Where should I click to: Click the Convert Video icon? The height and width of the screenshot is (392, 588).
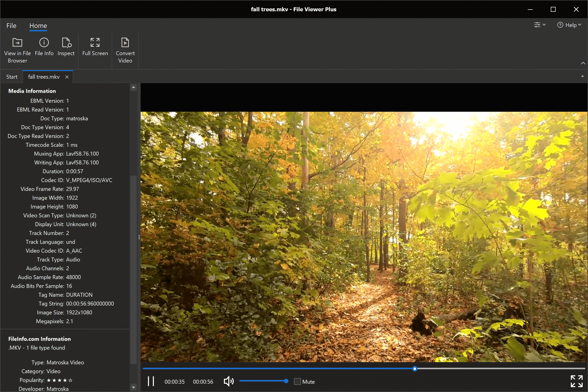tap(125, 49)
